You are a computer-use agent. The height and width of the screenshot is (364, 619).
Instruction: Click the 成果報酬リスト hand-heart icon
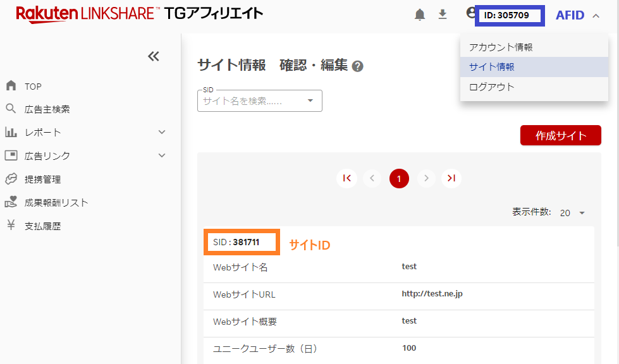(11, 202)
